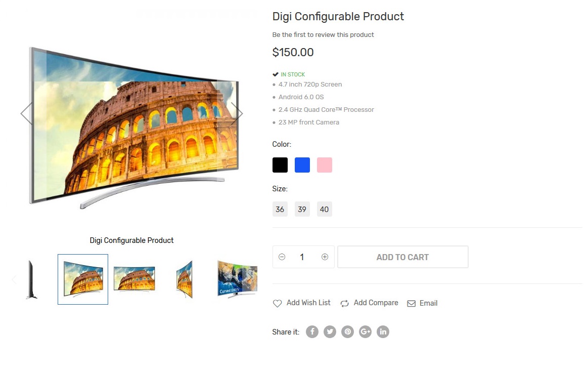The width and height of the screenshot is (588, 372).
Task: Choose the blue color option
Action: 302,165
